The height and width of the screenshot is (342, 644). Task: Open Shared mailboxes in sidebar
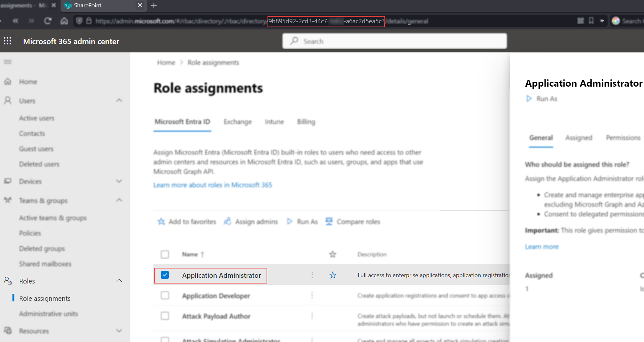click(45, 264)
